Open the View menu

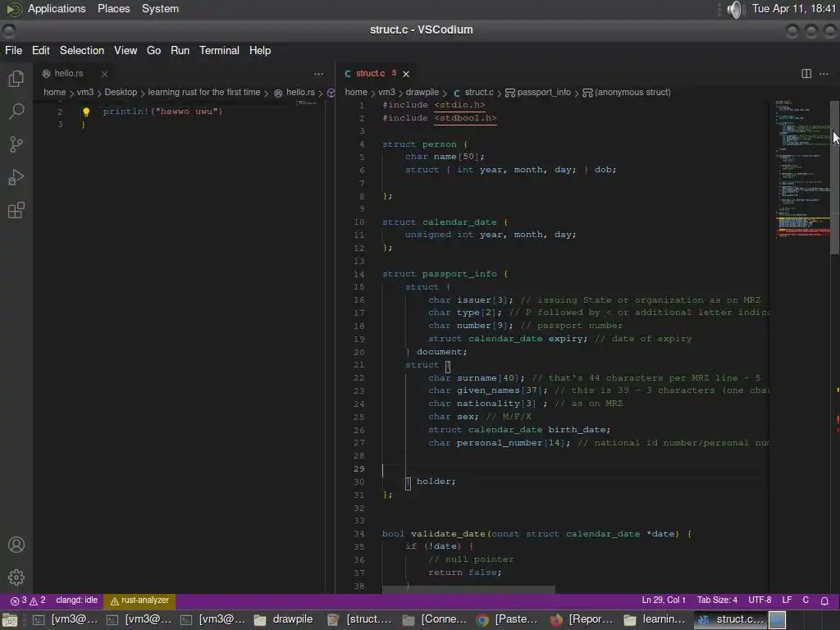pyautogui.click(x=126, y=50)
